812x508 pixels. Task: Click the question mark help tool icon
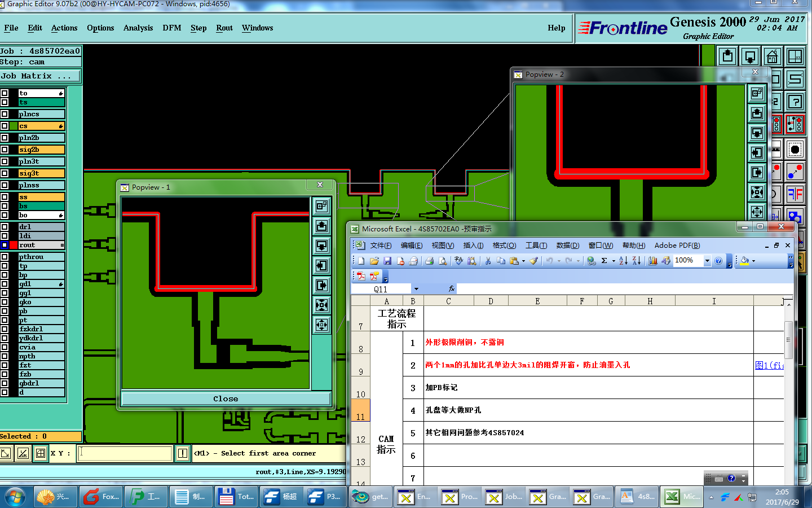coord(795,102)
